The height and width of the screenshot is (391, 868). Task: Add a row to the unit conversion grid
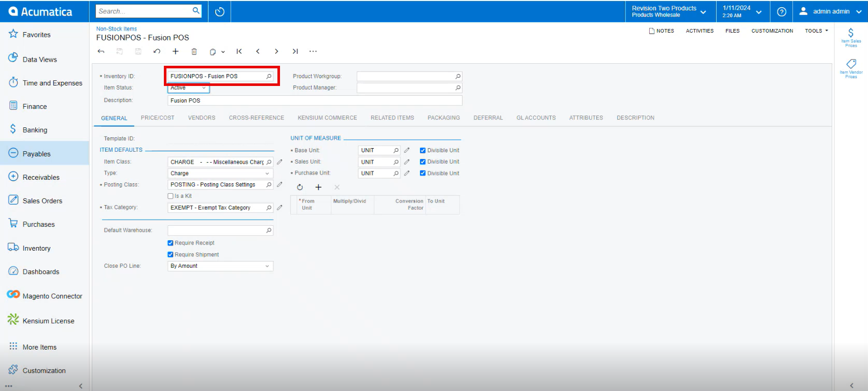pyautogui.click(x=318, y=187)
